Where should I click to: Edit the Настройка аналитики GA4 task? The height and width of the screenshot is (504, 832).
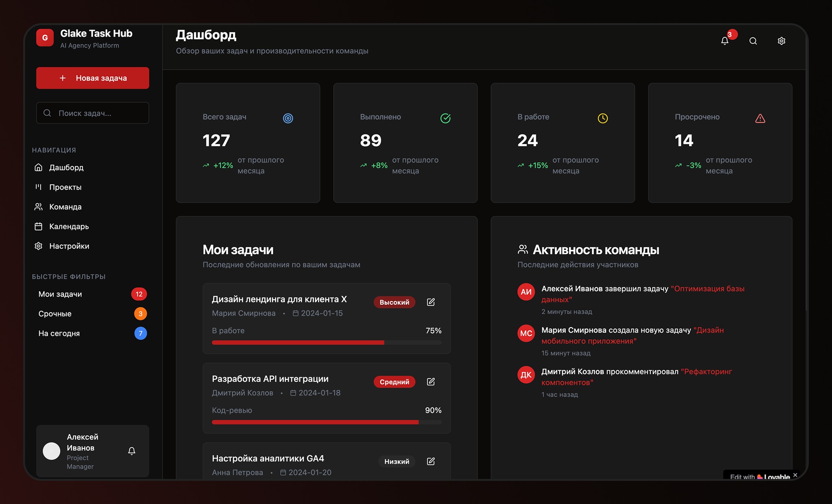pos(431,461)
